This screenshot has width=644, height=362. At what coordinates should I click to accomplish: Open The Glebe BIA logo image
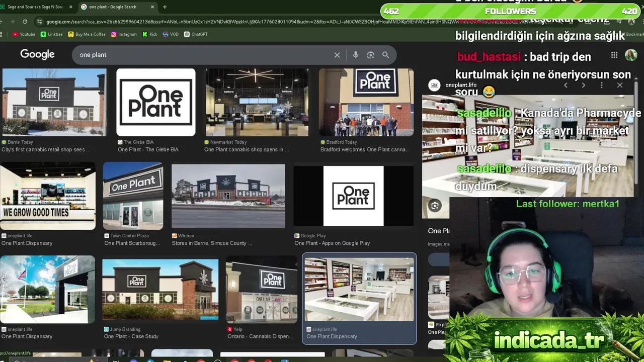click(156, 103)
